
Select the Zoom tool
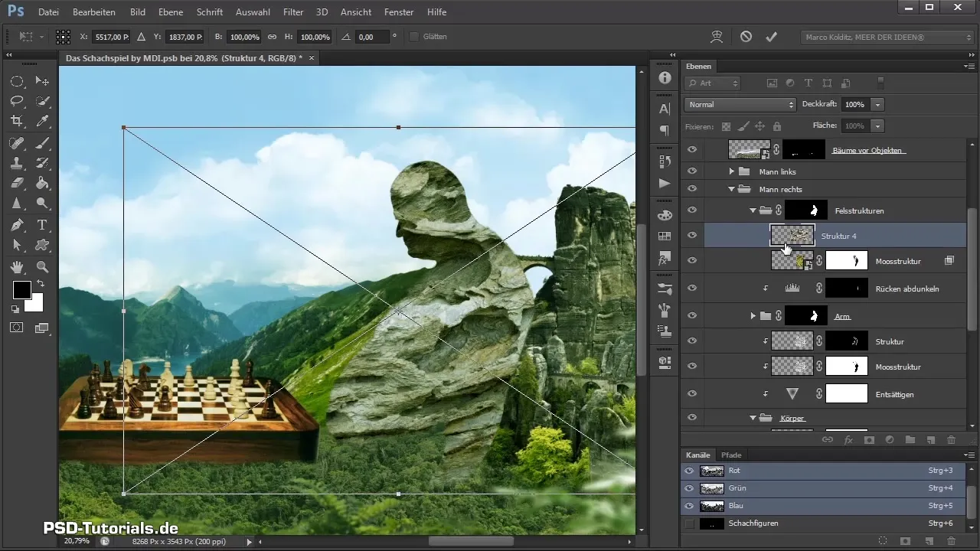click(x=42, y=267)
